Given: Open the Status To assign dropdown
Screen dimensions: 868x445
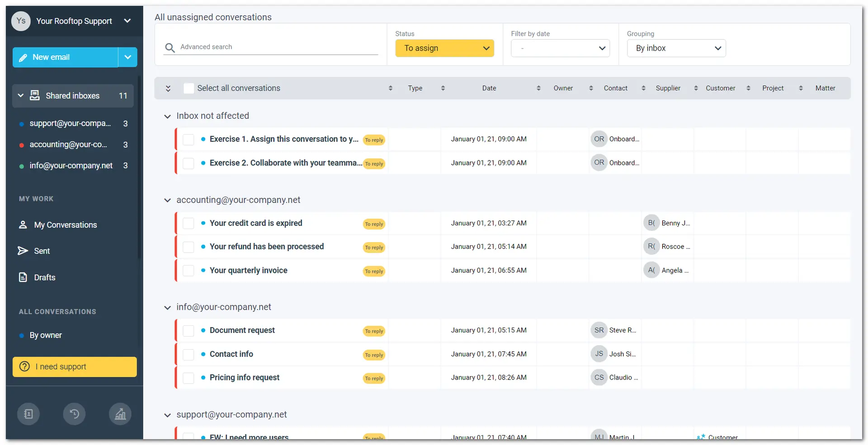Looking at the screenshot, I should 444,48.
